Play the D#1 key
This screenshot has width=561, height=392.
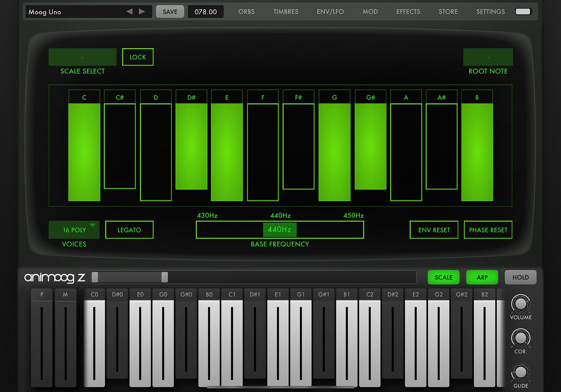(x=255, y=333)
